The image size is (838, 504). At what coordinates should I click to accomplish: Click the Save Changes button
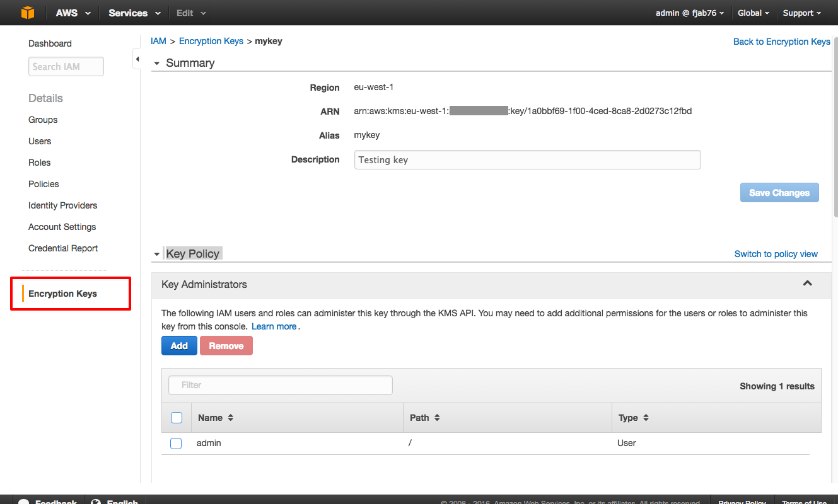[779, 193]
